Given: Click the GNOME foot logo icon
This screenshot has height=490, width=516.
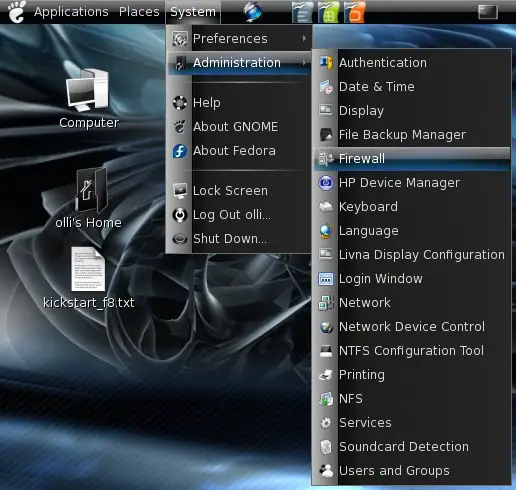Looking at the screenshot, I should click(x=17, y=12).
